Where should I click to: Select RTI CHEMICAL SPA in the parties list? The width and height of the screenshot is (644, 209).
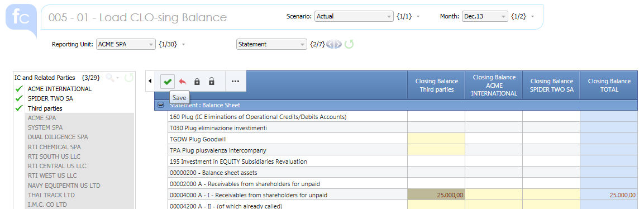point(54,146)
